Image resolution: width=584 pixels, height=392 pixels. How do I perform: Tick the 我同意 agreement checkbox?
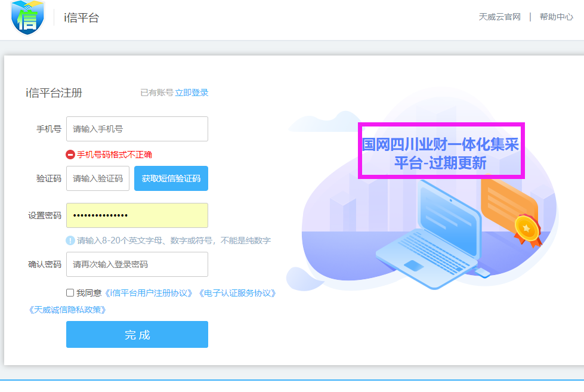point(70,293)
